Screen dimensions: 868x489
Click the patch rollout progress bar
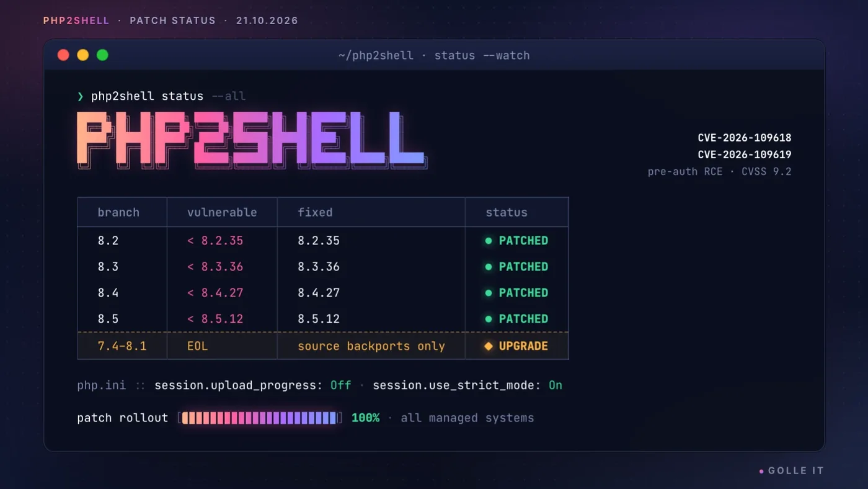tap(260, 418)
